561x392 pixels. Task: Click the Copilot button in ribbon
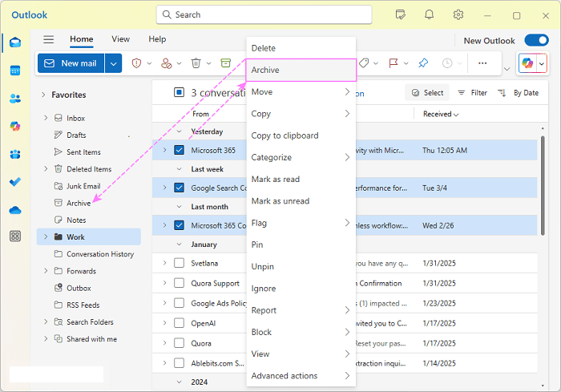tap(527, 63)
